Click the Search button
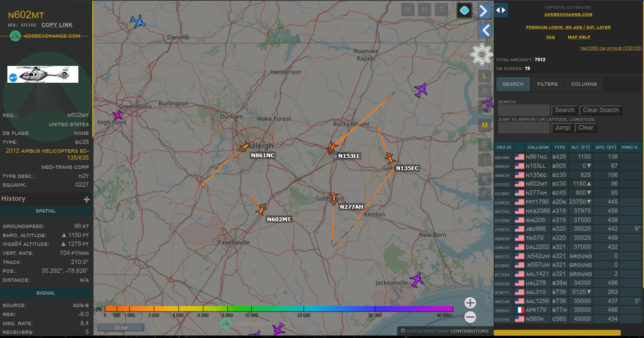This screenshot has height=338, width=644. [564, 110]
